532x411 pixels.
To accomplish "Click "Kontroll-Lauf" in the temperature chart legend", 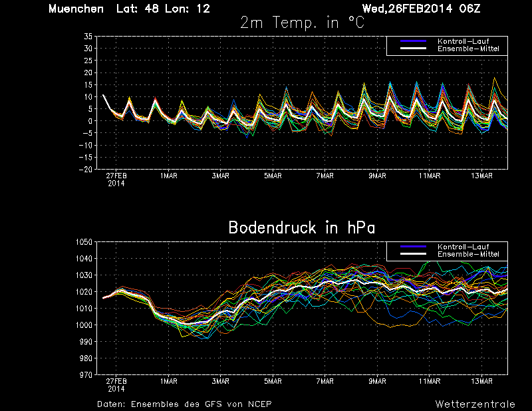I will (463, 41).
